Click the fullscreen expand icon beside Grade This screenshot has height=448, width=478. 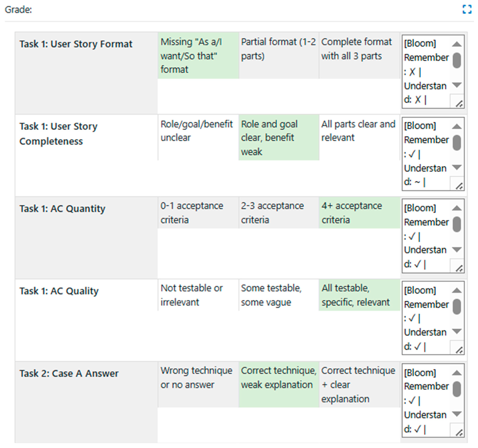pos(467,9)
